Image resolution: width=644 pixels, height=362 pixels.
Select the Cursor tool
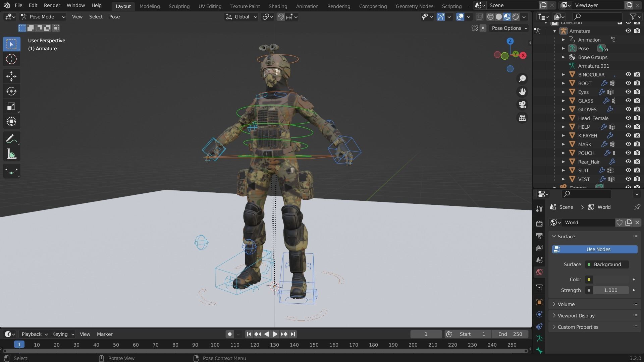(11, 59)
